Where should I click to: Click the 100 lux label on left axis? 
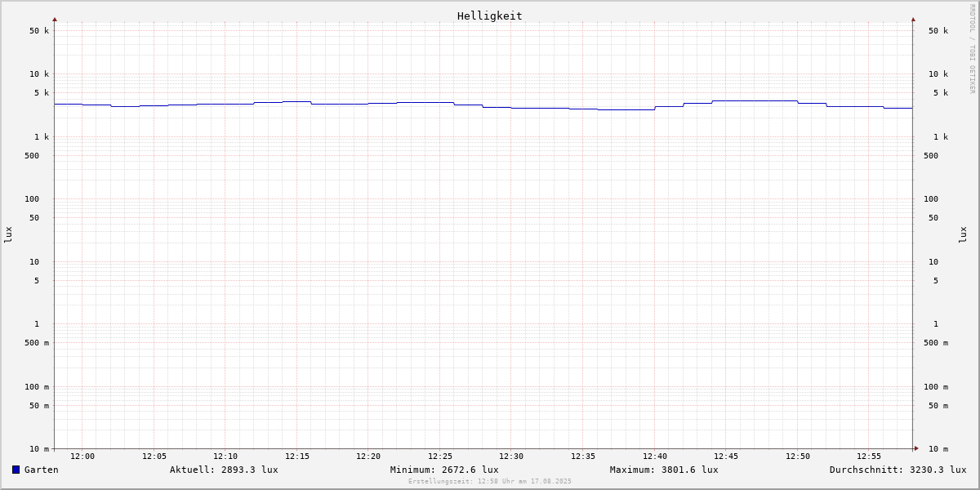[x=32, y=199]
